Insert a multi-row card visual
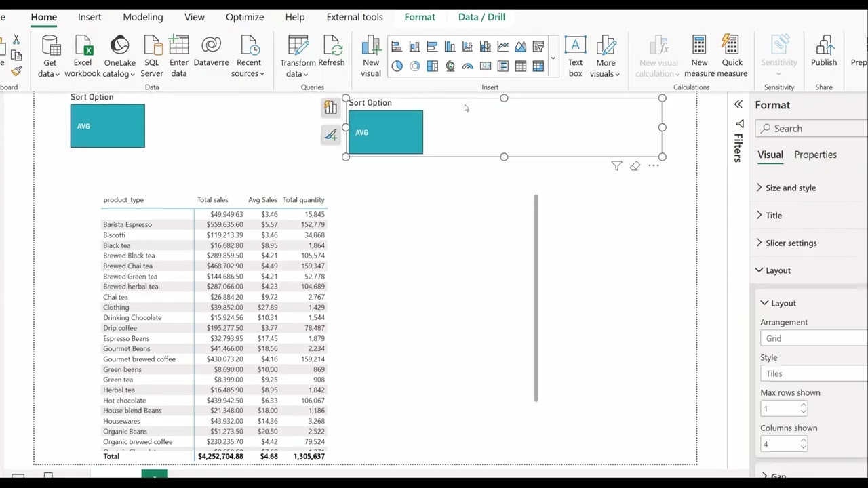Viewport: 868px width, 488px height. pos(502,66)
